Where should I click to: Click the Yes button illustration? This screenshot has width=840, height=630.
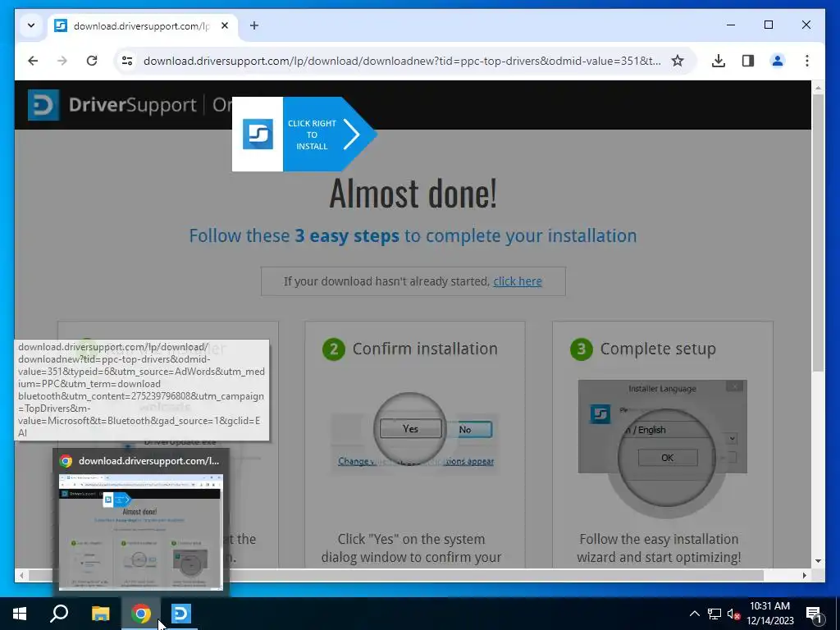point(410,428)
